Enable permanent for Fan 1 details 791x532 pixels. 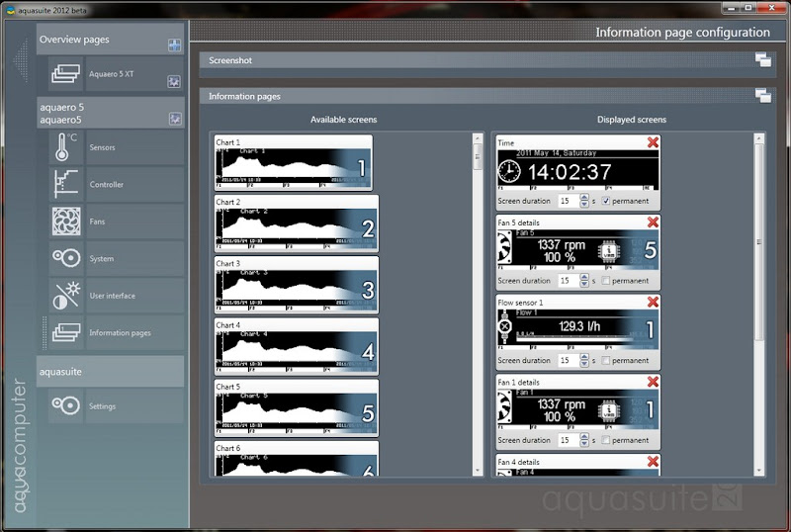pyautogui.click(x=606, y=440)
